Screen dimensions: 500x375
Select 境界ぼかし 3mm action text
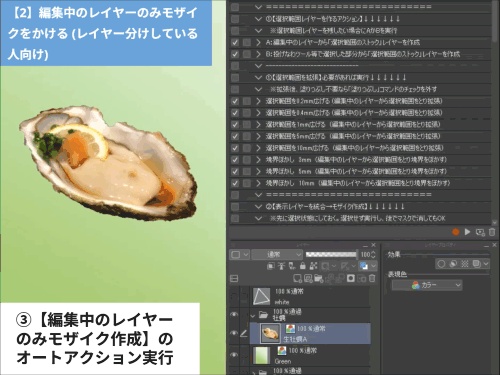(356, 160)
